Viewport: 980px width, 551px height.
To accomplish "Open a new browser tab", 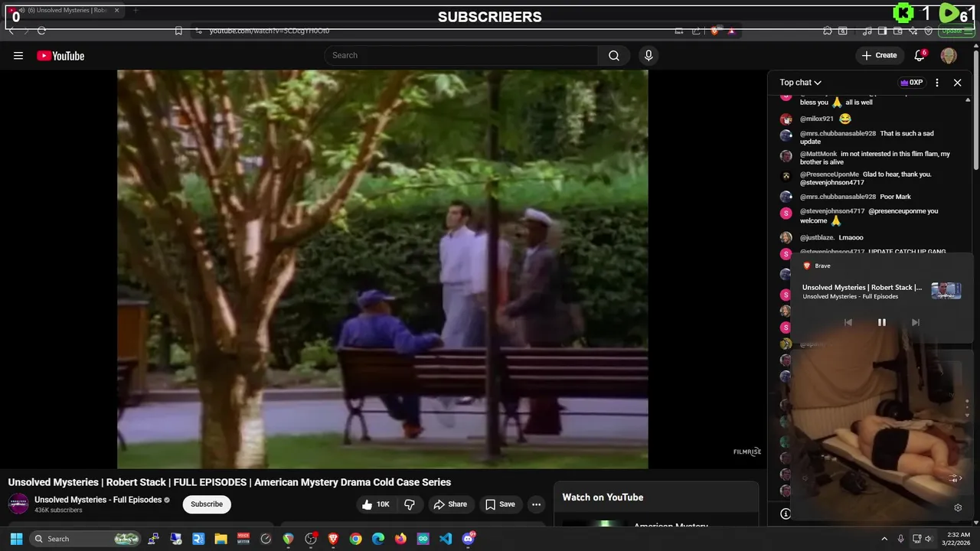I will [136, 10].
